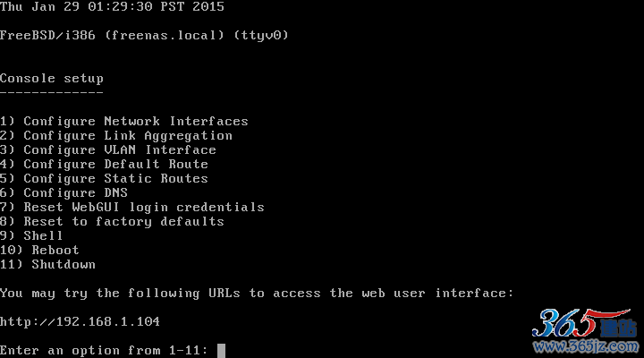Choose Configure Static Routes entry
This screenshot has width=644, height=358.
click(x=104, y=179)
